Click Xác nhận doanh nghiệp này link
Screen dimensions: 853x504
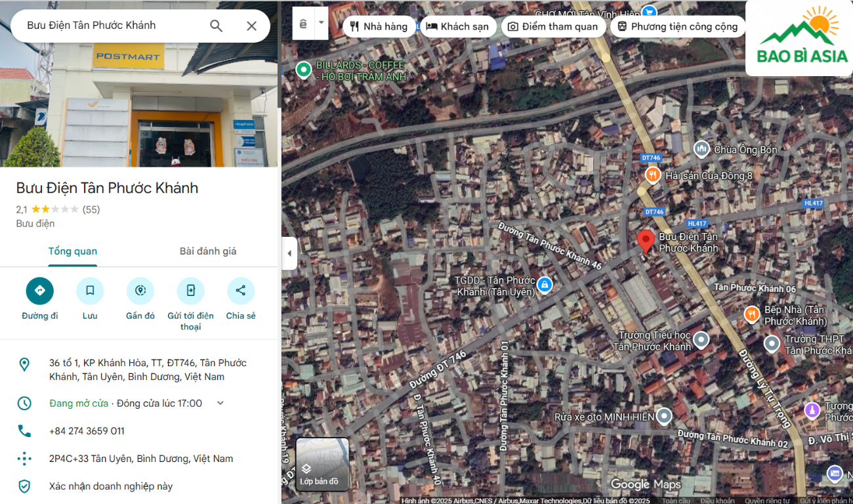point(110,486)
